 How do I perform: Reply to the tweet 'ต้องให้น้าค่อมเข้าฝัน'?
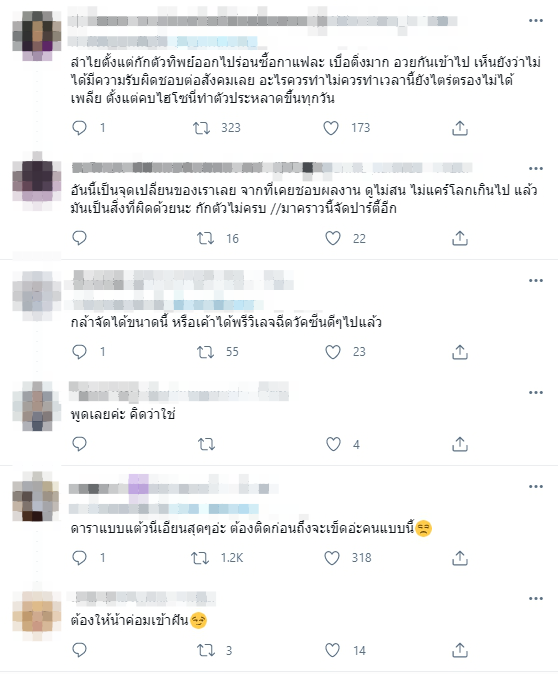(79, 650)
